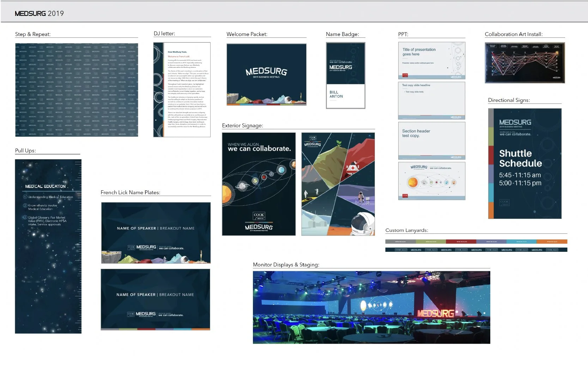This screenshot has height=368, width=588.
Task: Select the name plate with landscape illustration
Action: pos(156,233)
